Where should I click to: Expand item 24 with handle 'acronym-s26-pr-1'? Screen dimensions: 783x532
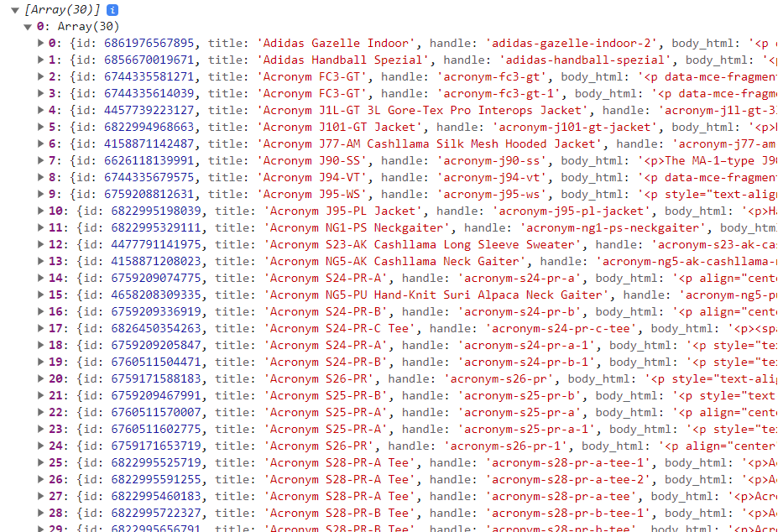(x=41, y=446)
